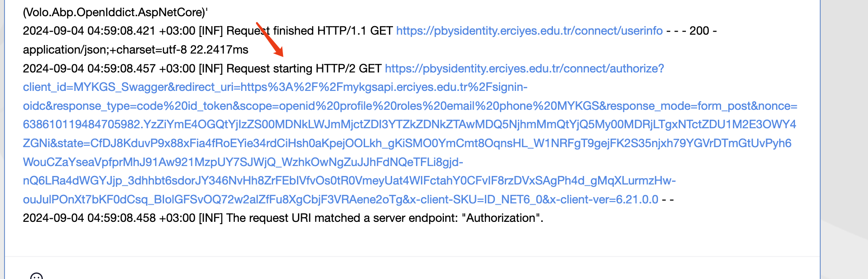The width and height of the screenshot is (868, 279).
Task: Open the connect/authorize URL link
Action: click(524, 68)
